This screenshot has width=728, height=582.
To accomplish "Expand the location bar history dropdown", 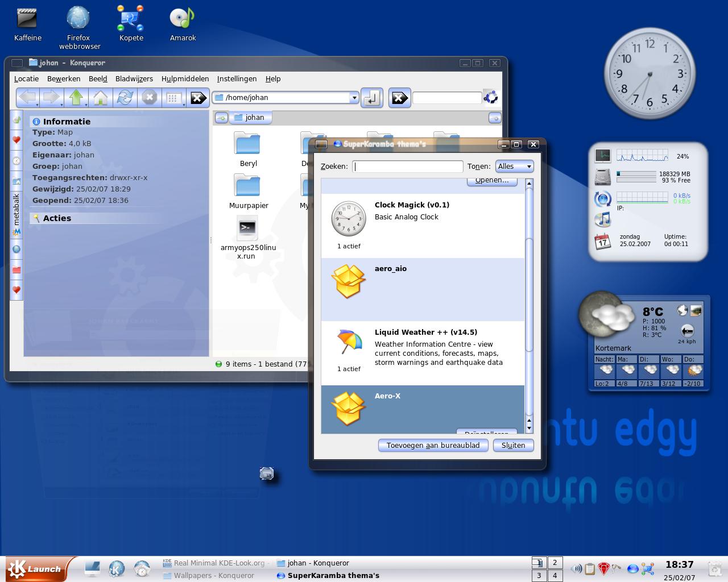I will (354, 98).
